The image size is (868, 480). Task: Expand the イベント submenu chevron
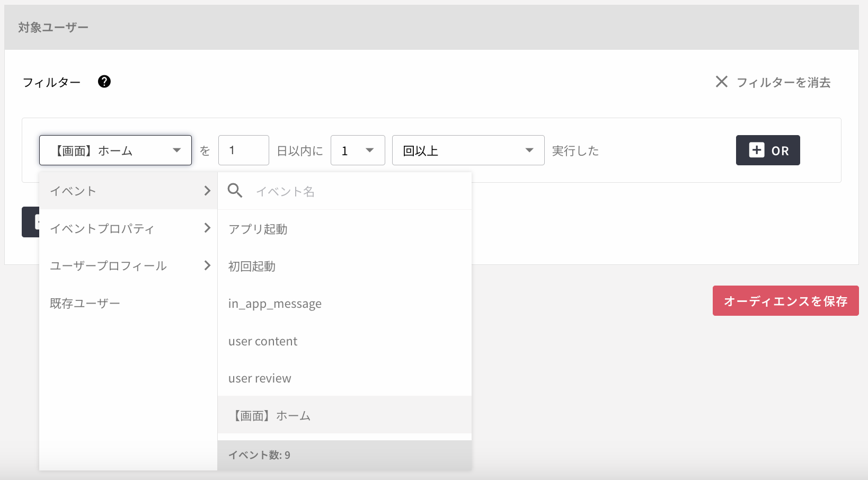point(207,191)
